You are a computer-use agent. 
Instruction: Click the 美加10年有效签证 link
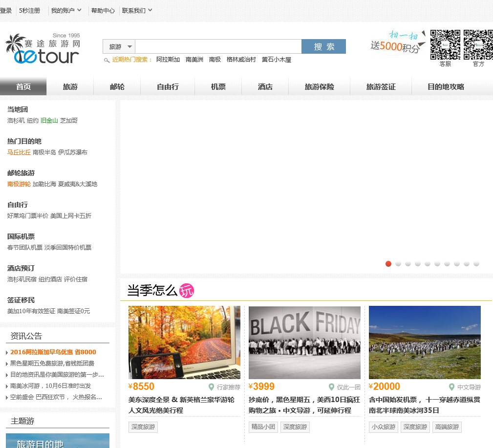tap(31, 311)
